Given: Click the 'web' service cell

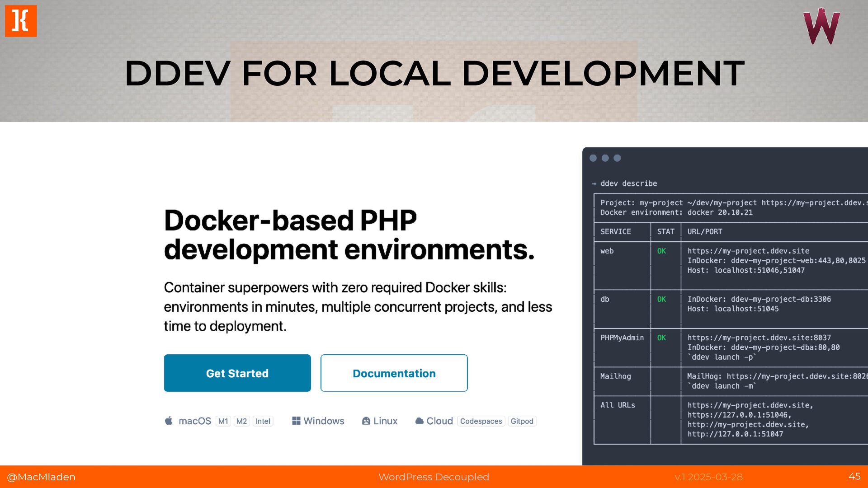Looking at the screenshot, I should click(x=607, y=251).
